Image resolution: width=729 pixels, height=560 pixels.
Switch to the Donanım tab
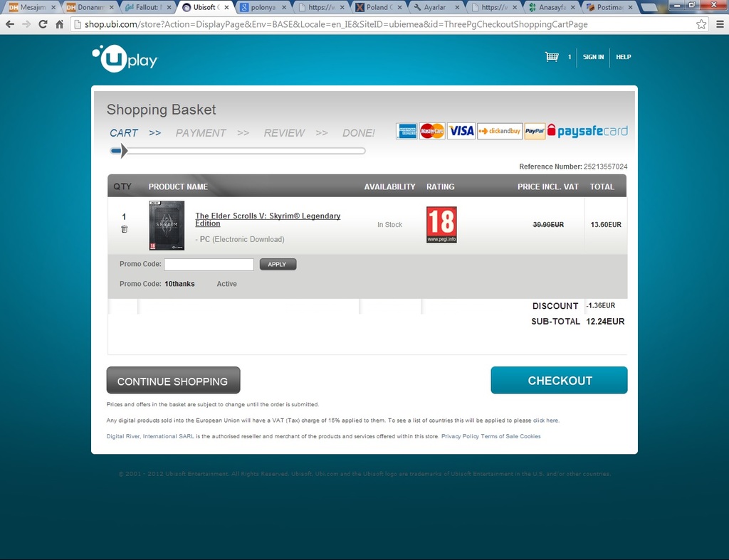coord(89,7)
